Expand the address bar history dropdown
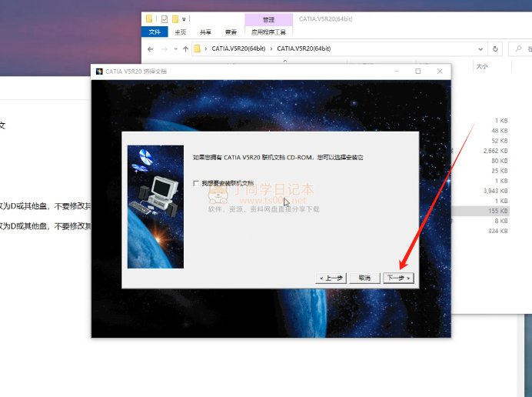 pyautogui.click(x=480, y=49)
